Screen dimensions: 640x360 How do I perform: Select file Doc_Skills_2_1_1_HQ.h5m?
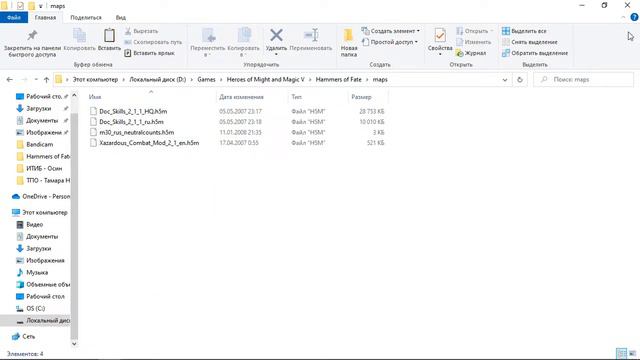pyautogui.click(x=133, y=111)
